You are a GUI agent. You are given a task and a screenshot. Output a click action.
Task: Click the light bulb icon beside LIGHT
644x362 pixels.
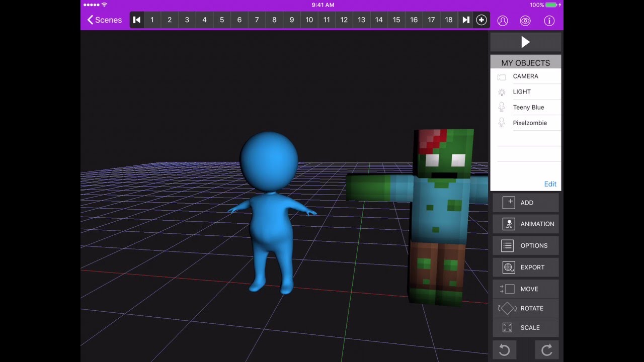[x=502, y=92]
